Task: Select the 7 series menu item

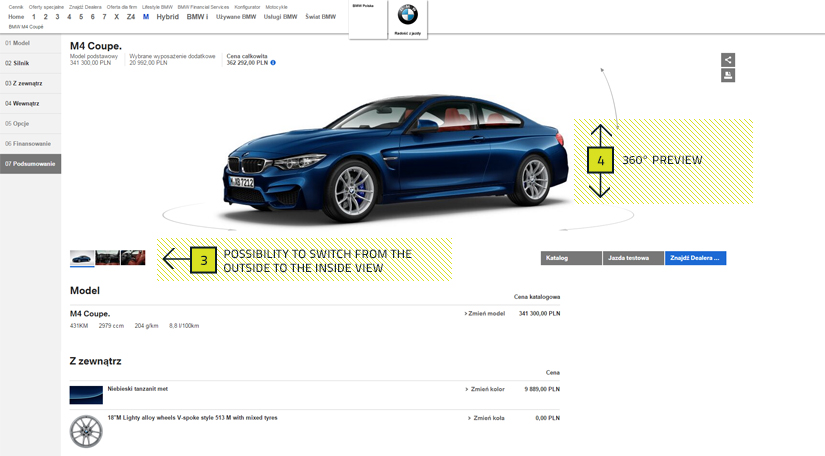Action: (x=104, y=17)
